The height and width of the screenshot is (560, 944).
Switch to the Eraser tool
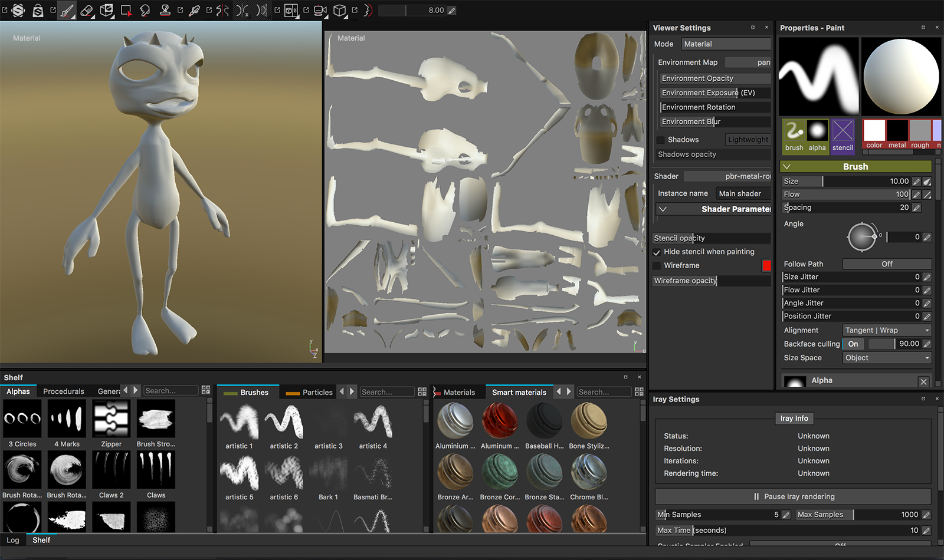(86, 10)
